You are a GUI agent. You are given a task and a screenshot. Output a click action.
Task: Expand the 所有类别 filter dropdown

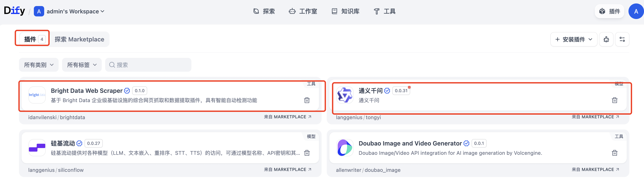point(39,65)
